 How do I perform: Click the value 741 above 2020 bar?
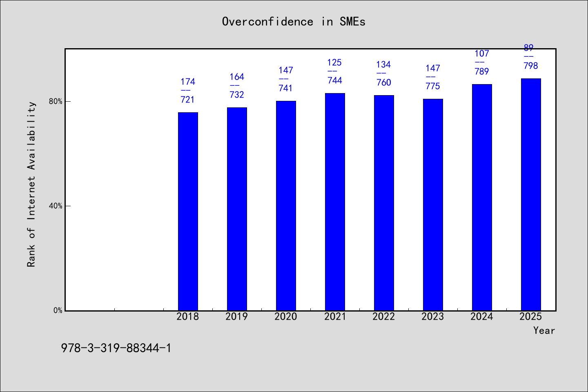coord(286,88)
